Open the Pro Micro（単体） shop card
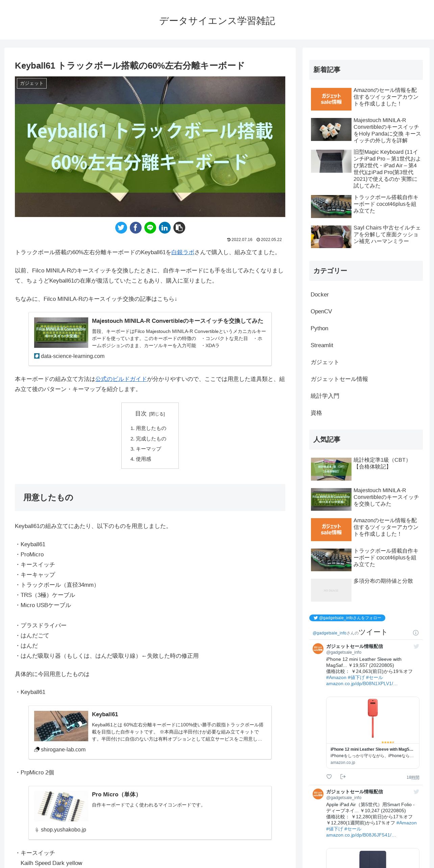434x868 pixels. click(x=150, y=813)
